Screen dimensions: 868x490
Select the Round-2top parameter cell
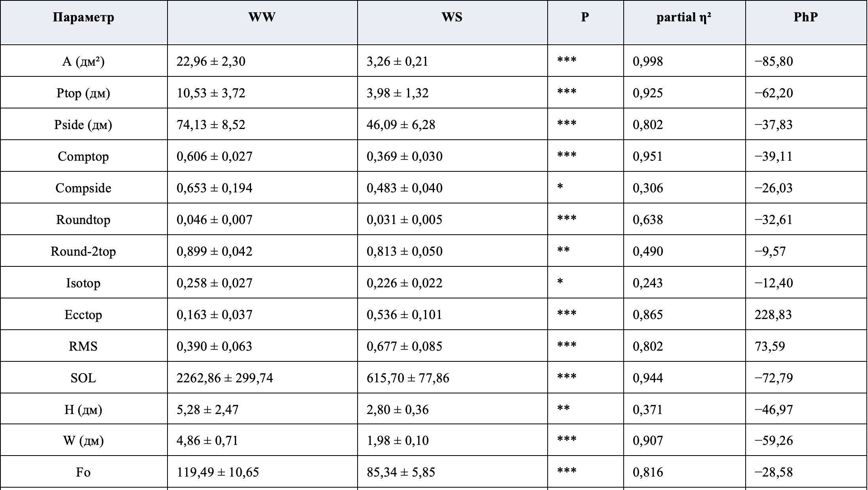click(x=84, y=251)
